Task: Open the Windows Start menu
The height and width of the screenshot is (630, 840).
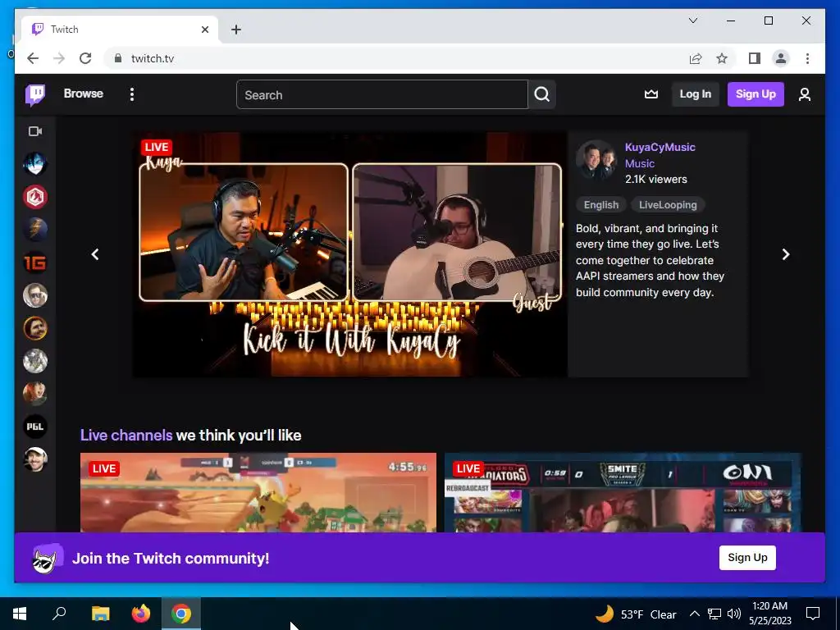Action: point(20,614)
